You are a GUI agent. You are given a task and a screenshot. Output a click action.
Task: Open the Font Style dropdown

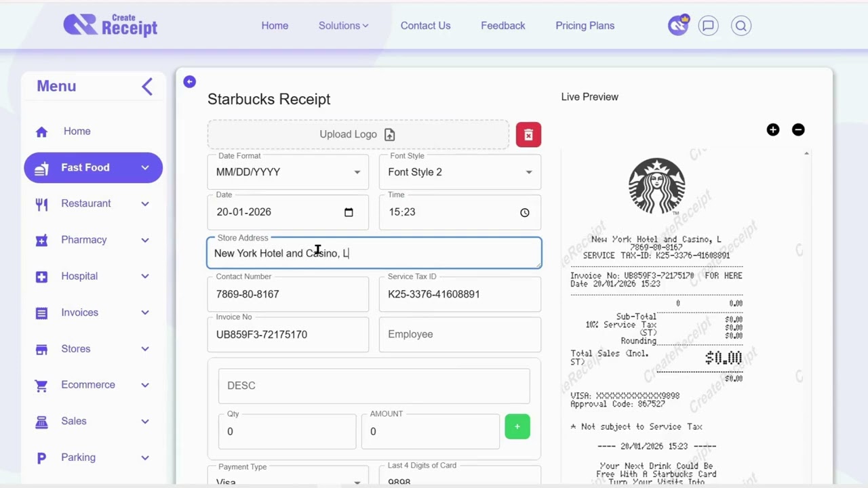[460, 172]
